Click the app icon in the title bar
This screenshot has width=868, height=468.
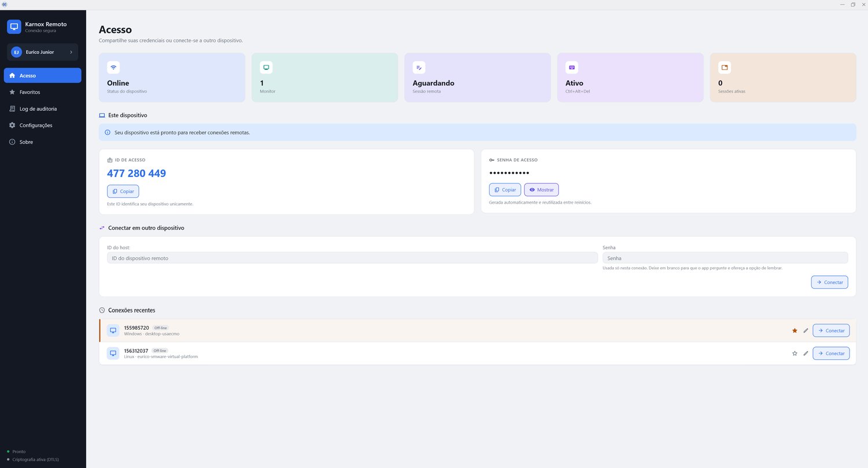click(x=5, y=5)
